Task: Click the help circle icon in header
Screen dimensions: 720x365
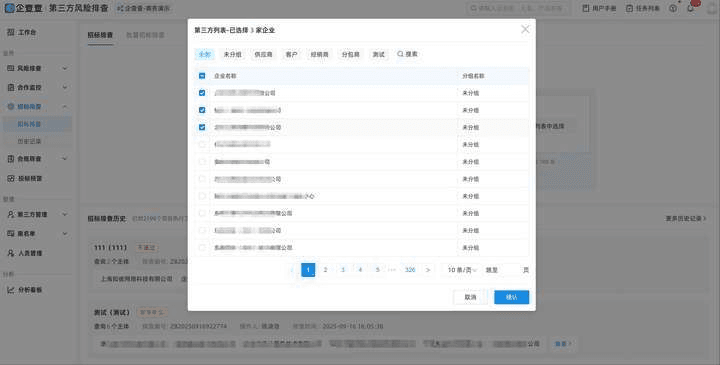Action: 673,8
